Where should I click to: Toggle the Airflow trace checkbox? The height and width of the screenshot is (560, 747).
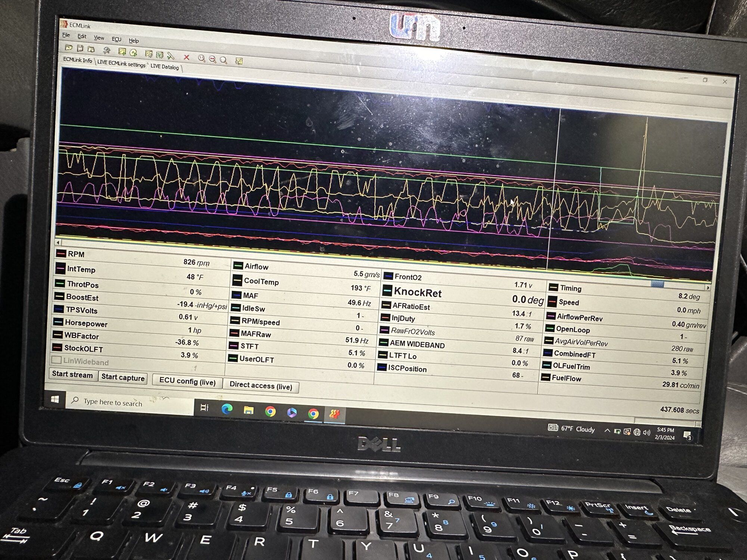[x=238, y=265]
